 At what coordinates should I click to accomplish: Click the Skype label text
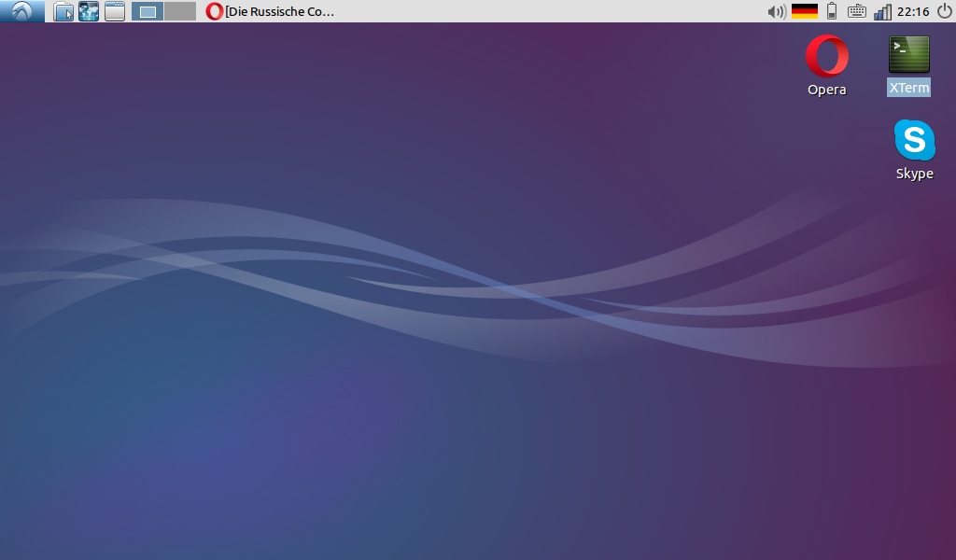click(x=915, y=174)
